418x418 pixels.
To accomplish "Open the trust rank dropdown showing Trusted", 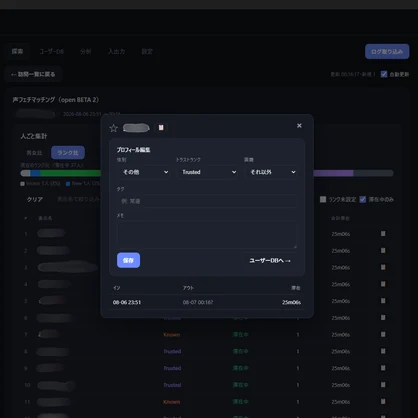I will coord(208,172).
